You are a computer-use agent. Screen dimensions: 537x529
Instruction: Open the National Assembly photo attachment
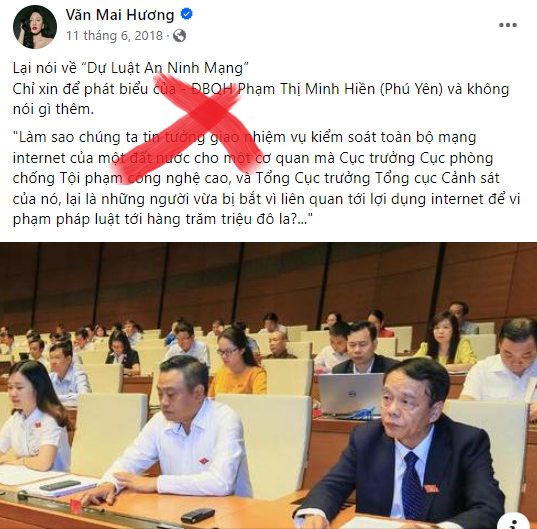point(268,386)
